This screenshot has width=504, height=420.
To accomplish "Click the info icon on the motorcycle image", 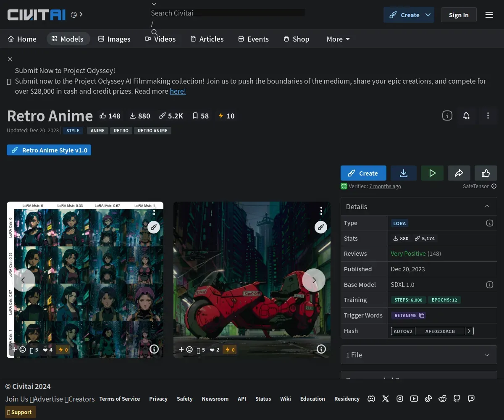I will 321,349.
